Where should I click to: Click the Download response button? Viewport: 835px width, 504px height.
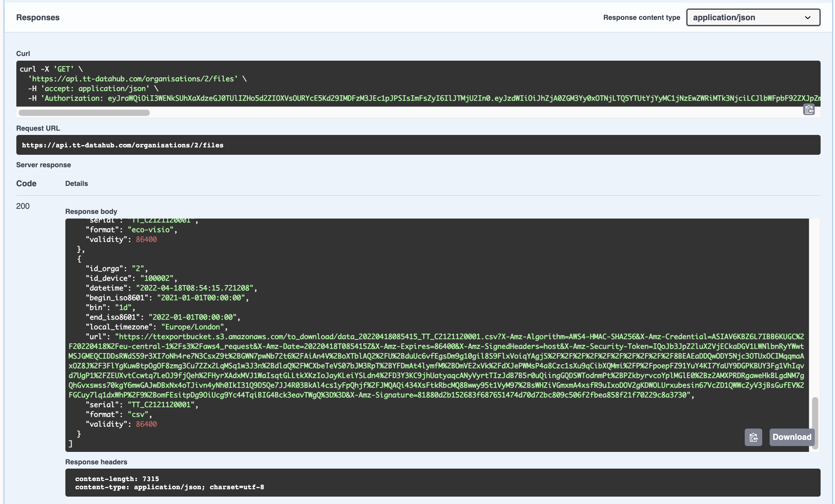(791, 437)
